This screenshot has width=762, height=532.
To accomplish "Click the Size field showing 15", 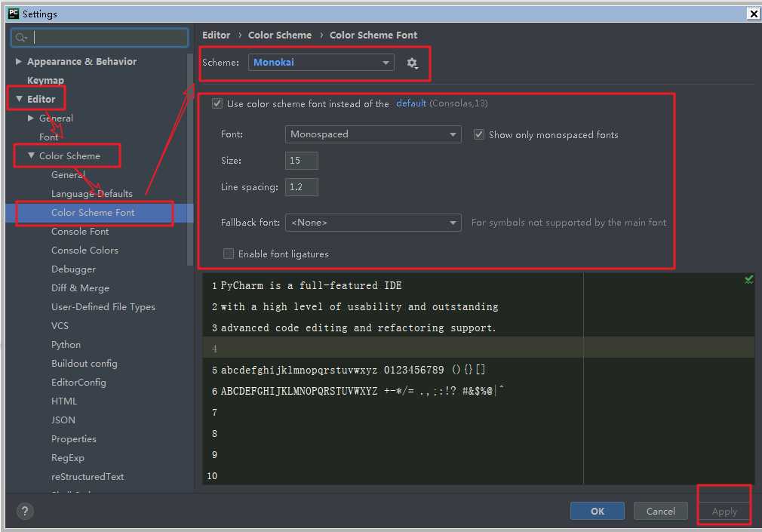I will pyautogui.click(x=301, y=161).
